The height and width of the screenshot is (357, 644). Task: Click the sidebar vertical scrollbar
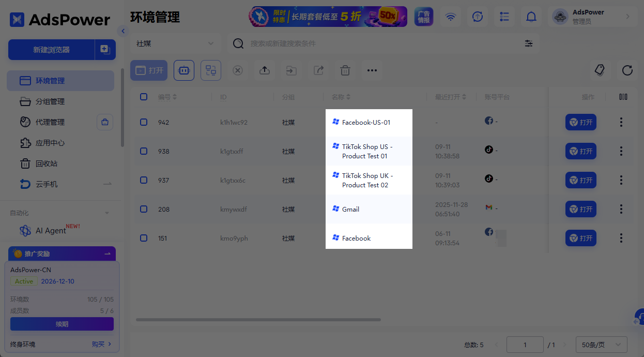[x=122, y=108]
